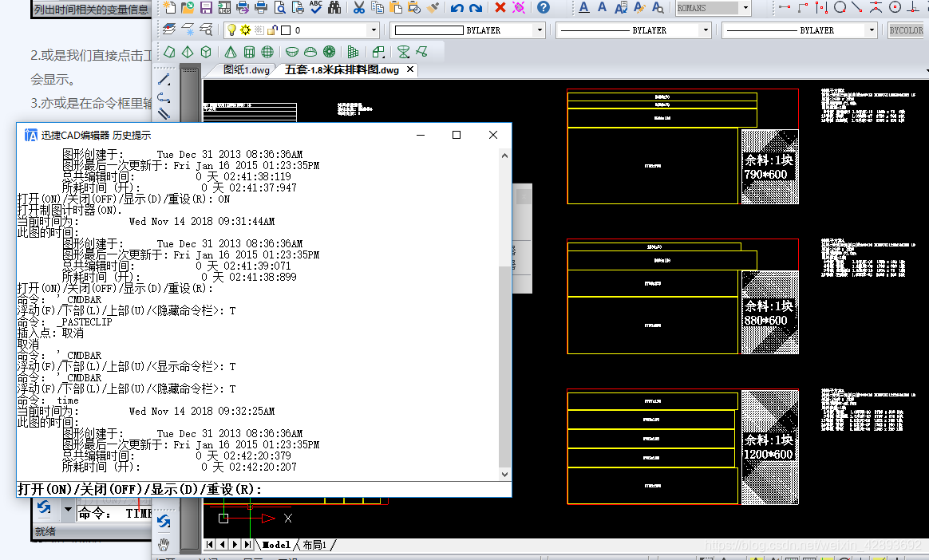Click the history window scrollbar thumb
This screenshot has width=929, height=560.
click(504, 367)
